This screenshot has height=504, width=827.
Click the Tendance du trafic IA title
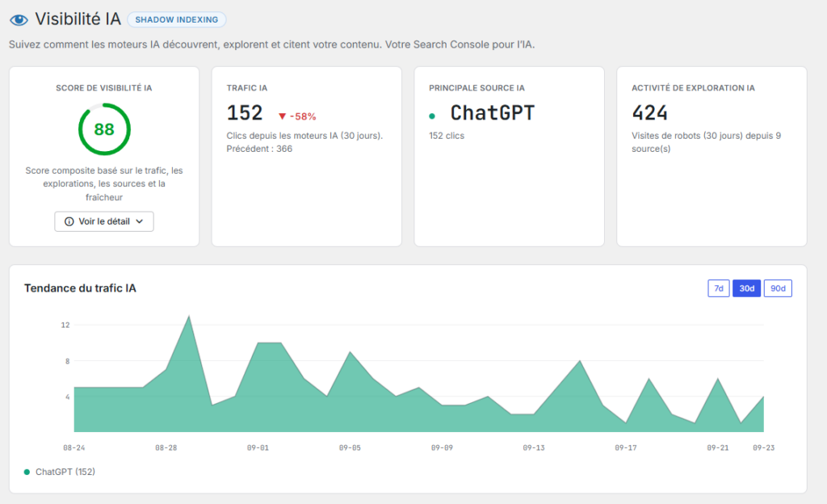click(80, 288)
